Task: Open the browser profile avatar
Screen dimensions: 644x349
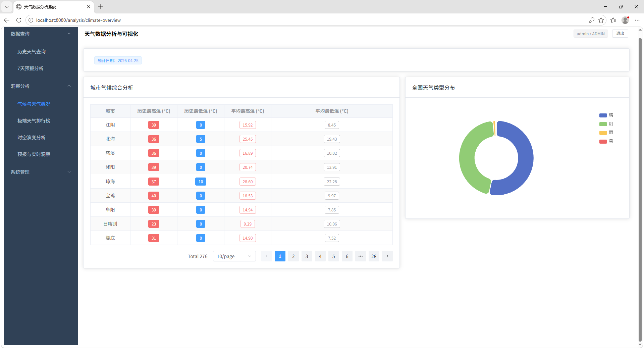Action: [625, 20]
